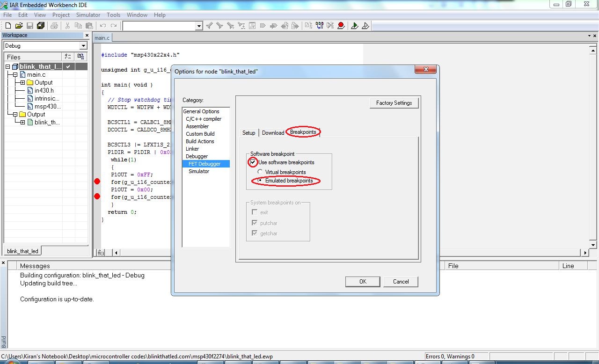This screenshot has height=364, width=599.
Task: Click the workspace build column icon
Action: click(81, 57)
